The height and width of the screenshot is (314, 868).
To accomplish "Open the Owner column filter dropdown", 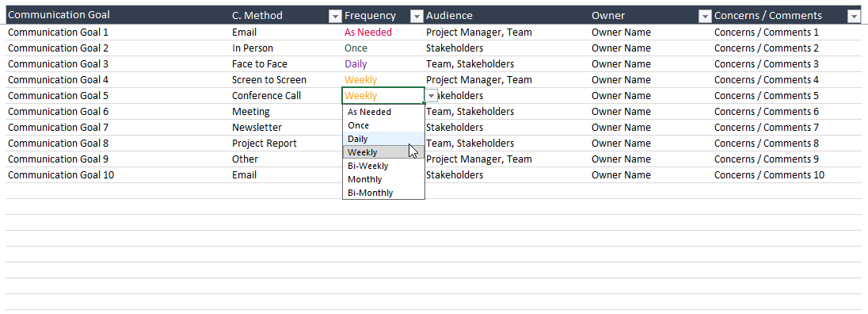I will pos(705,17).
